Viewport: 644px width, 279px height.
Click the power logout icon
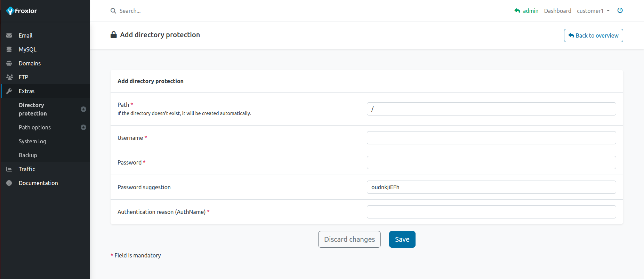620,10
